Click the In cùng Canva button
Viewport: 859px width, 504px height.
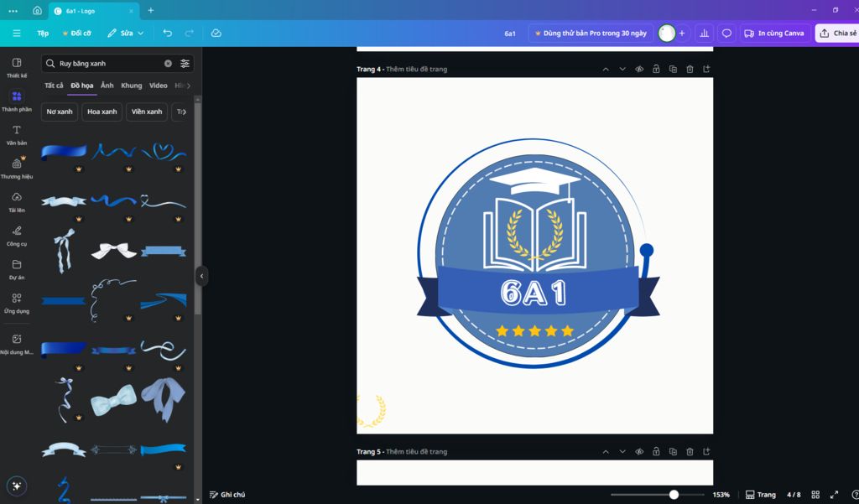click(774, 34)
